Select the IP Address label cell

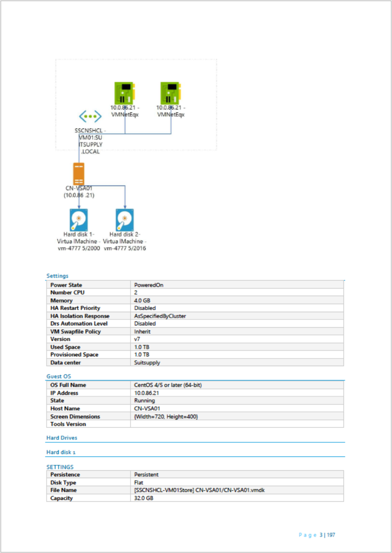[x=89, y=393]
